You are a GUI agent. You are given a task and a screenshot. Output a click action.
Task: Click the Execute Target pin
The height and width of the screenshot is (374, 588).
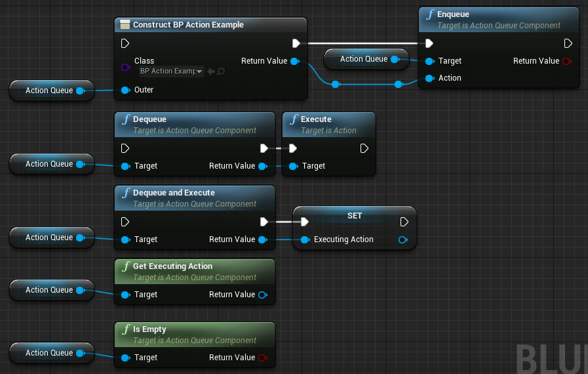tap(293, 166)
